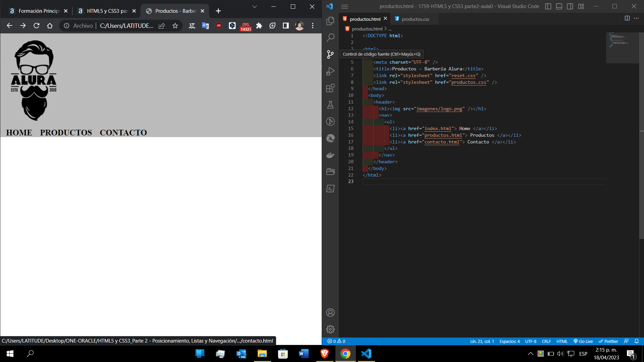This screenshot has height=362, width=644.
Task: Click feedback icon in status bar
Action: (x=626, y=341)
